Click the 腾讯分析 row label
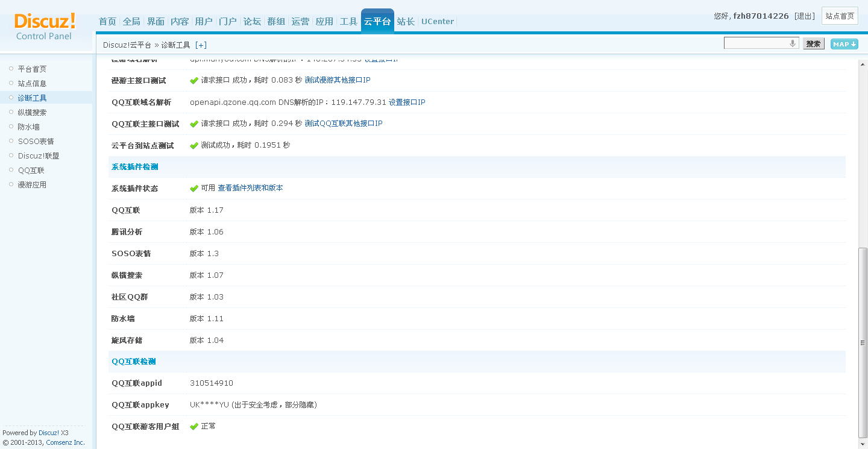The width and height of the screenshot is (868, 449). tap(127, 232)
